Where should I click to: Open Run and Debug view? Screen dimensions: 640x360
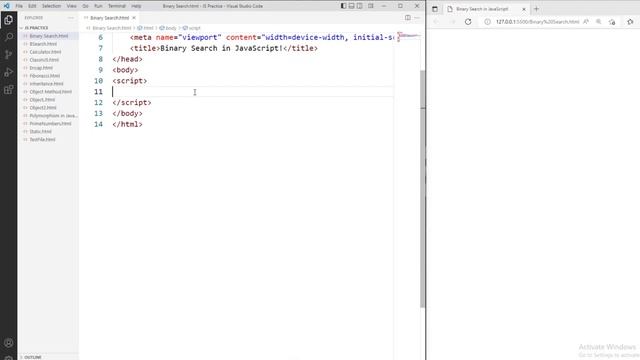8,72
